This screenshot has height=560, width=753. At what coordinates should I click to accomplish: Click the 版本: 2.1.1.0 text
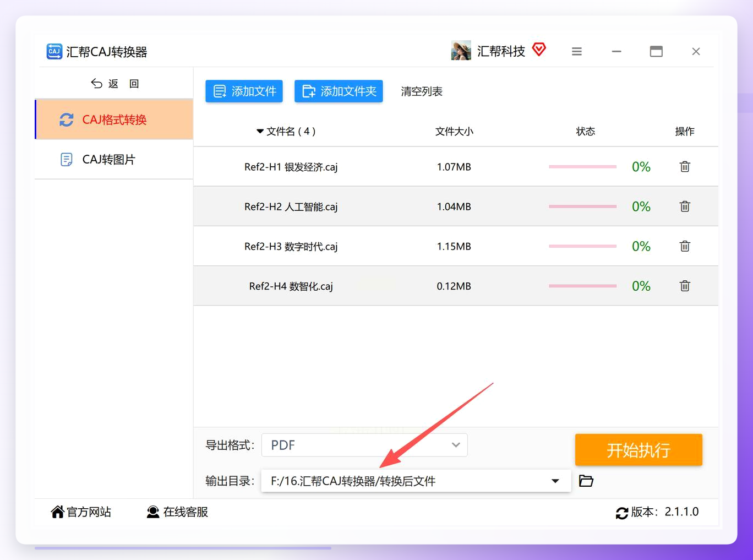coord(665,512)
